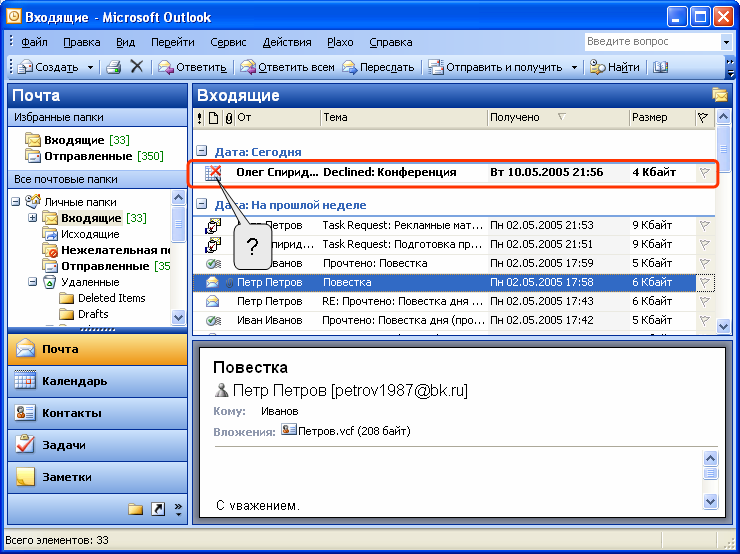Open the Вид menu

pos(126,42)
